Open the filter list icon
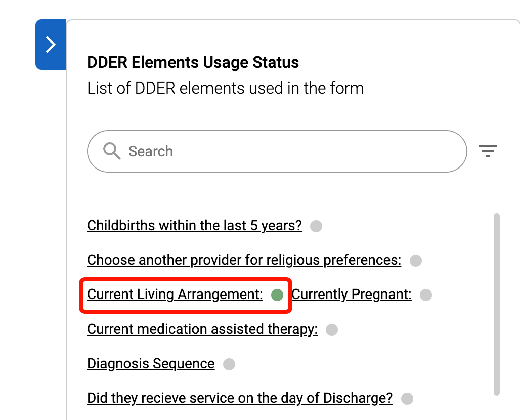520x420 pixels. [488, 151]
